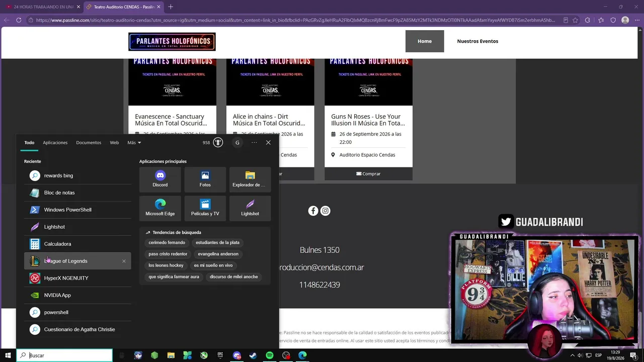The height and width of the screenshot is (362, 644).
Task: Select the Teatro Auditorio CENDAS browser tab
Action: point(123,7)
